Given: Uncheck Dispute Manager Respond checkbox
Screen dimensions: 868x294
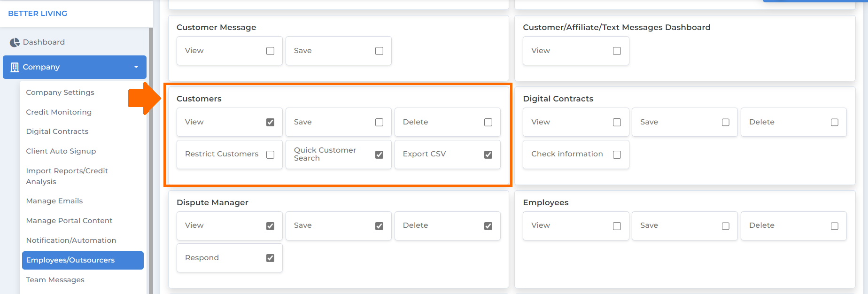Looking at the screenshot, I should pyautogui.click(x=271, y=258).
